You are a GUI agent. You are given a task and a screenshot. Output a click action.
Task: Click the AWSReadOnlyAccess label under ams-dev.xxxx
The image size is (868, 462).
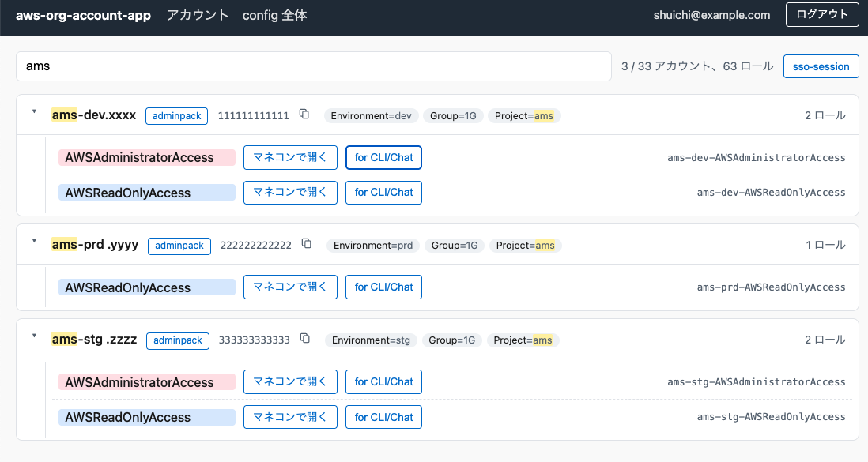point(147,193)
